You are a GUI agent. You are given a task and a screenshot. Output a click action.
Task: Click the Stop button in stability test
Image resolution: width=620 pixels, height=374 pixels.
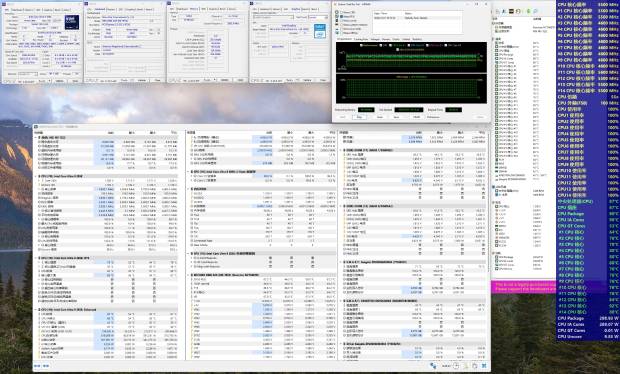click(x=359, y=117)
